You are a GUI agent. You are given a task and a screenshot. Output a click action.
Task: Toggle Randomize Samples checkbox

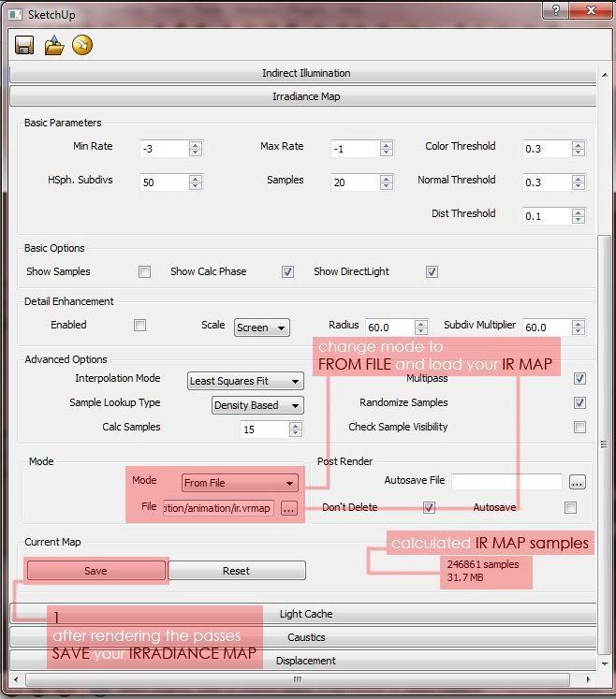pos(579,403)
